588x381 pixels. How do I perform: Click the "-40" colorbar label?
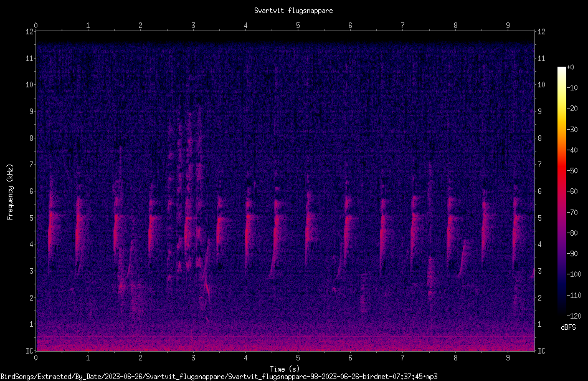572,150
